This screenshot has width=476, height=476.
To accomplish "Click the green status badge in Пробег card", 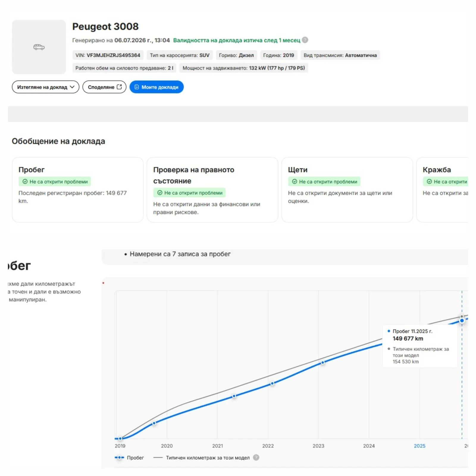I will point(55,181).
